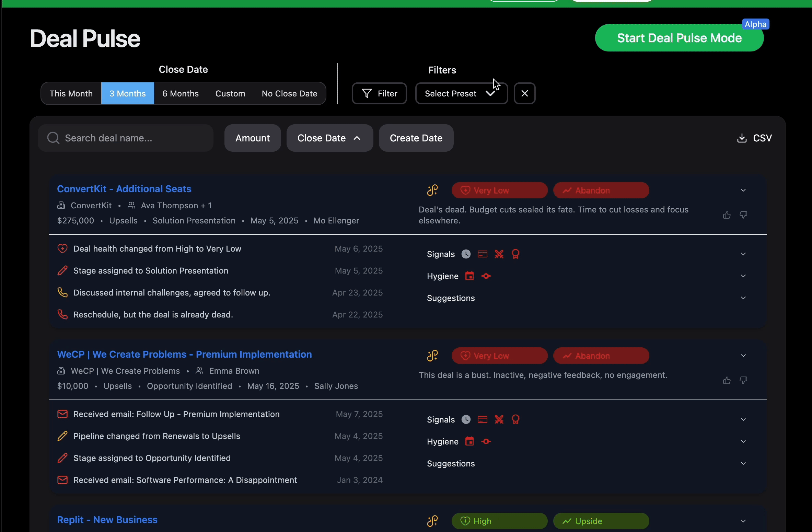The height and width of the screenshot is (532, 812).
Task: Click the heart icon beside Deal health changed
Action: 62,248
